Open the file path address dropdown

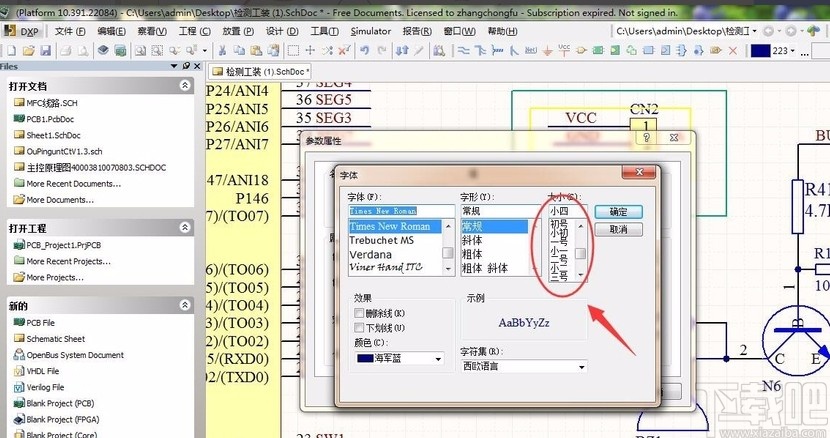[755, 31]
